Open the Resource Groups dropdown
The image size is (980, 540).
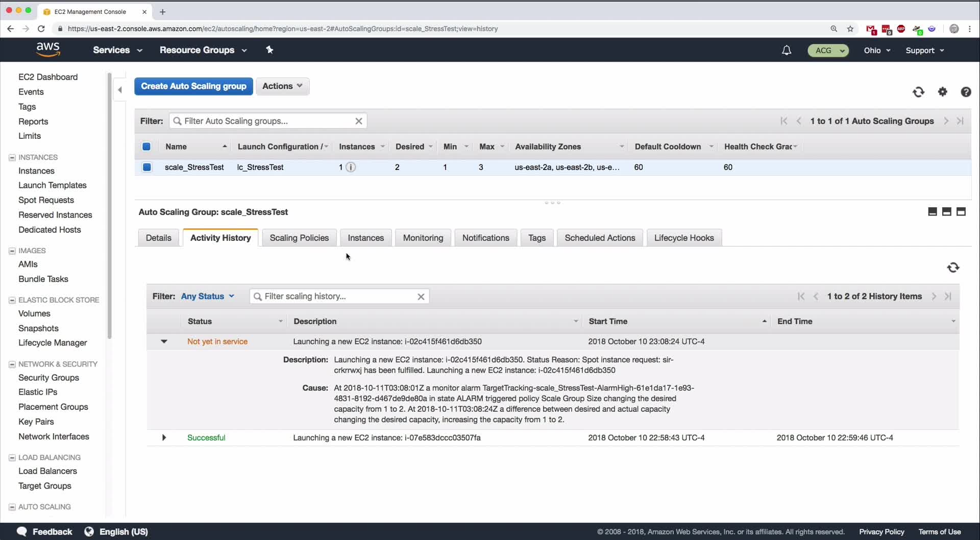pos(203,50)
